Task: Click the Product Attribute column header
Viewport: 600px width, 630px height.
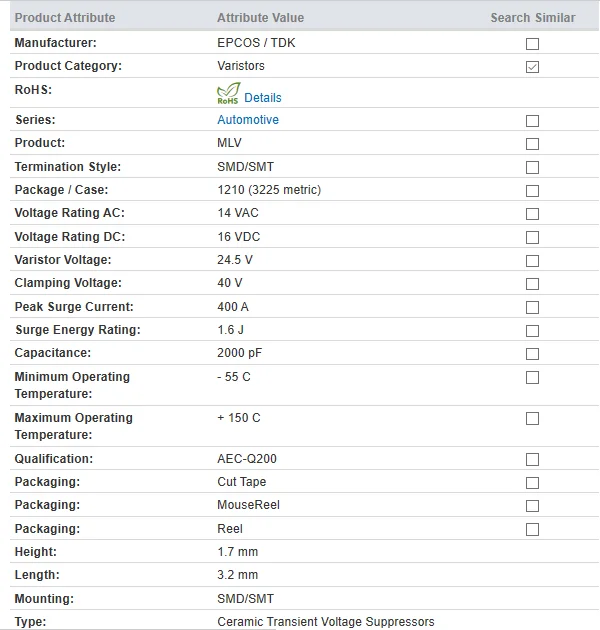Action: click(x=65, y=18)
